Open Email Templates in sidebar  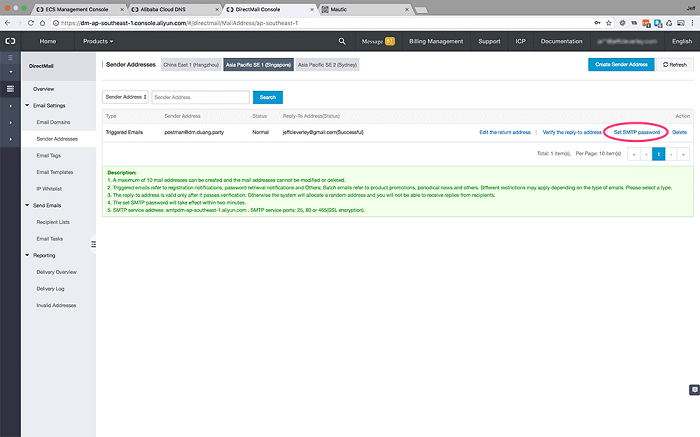(x=55, y=172)
